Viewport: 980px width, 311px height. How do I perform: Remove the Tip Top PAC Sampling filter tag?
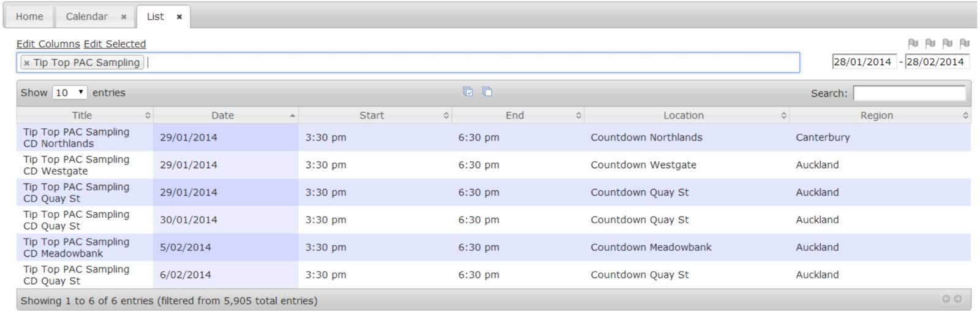pos(26,63)
